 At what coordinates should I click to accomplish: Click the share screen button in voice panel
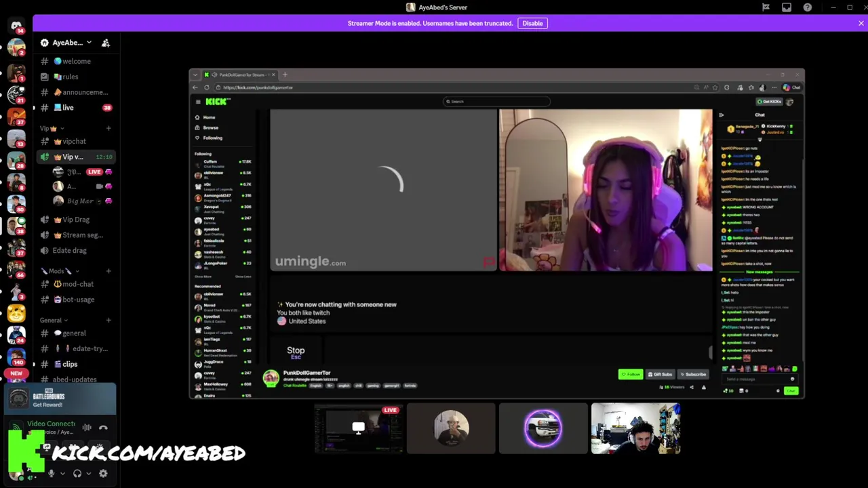[x=47, y=447]
